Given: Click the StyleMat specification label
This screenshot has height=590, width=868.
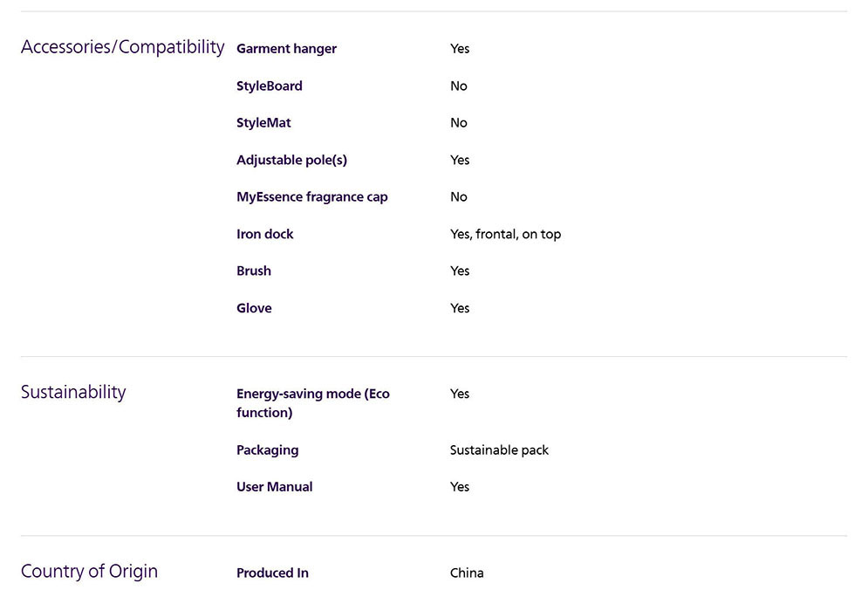Looking at the screenshot, I should tap(263, 123).
